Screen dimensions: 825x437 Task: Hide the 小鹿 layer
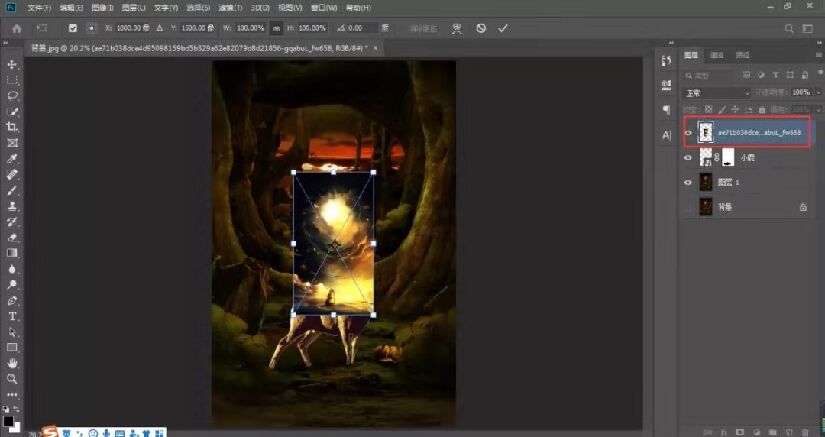(x=688, y=157)
